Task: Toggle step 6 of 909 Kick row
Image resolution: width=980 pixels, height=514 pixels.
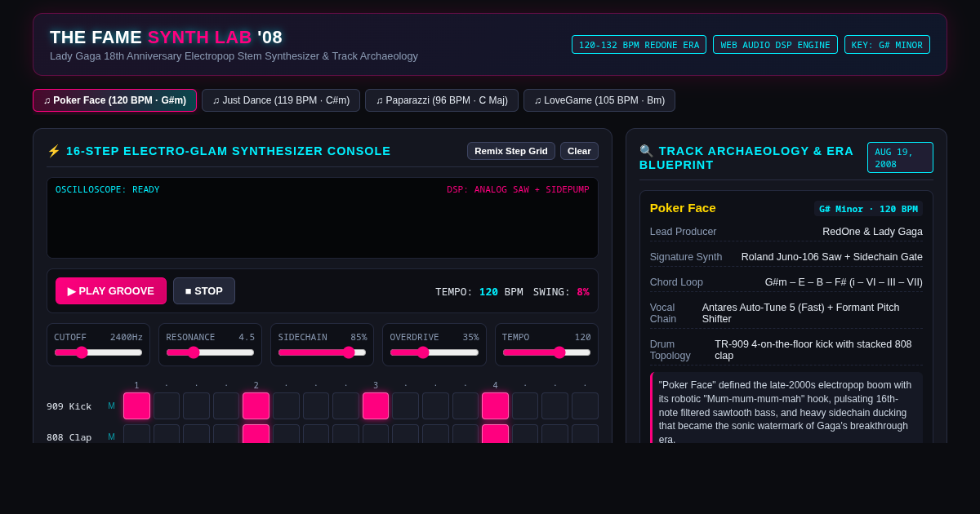Action: [286, 406]
